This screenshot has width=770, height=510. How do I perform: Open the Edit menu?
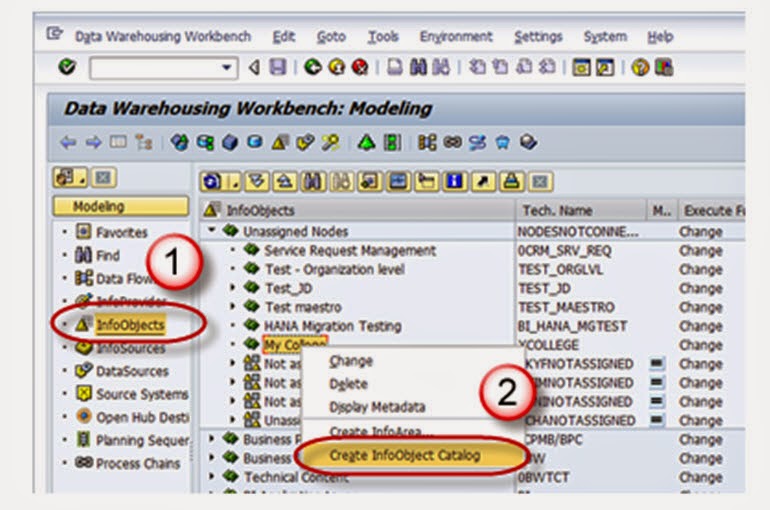pos(284,36)
